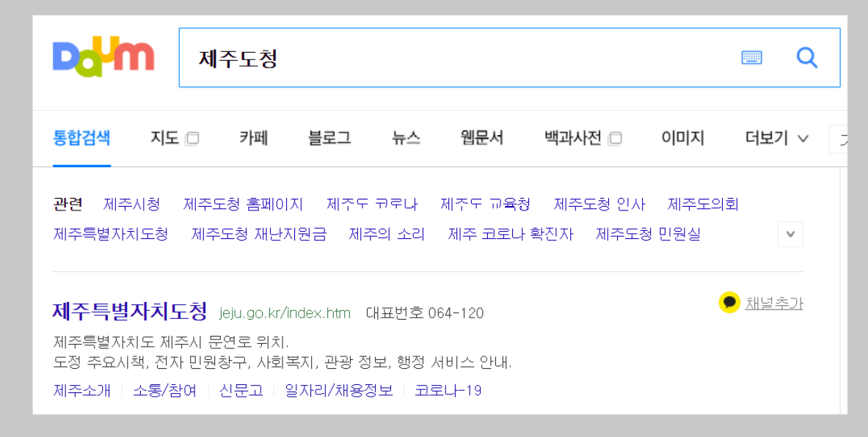Click the 채널추가 link
The height and width of the screenshot is (437, 868).
click(774, 303)
